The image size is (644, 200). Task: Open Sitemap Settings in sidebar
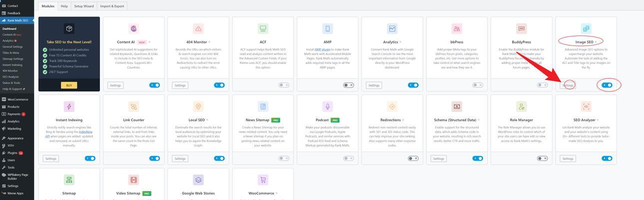pos(12,58)
